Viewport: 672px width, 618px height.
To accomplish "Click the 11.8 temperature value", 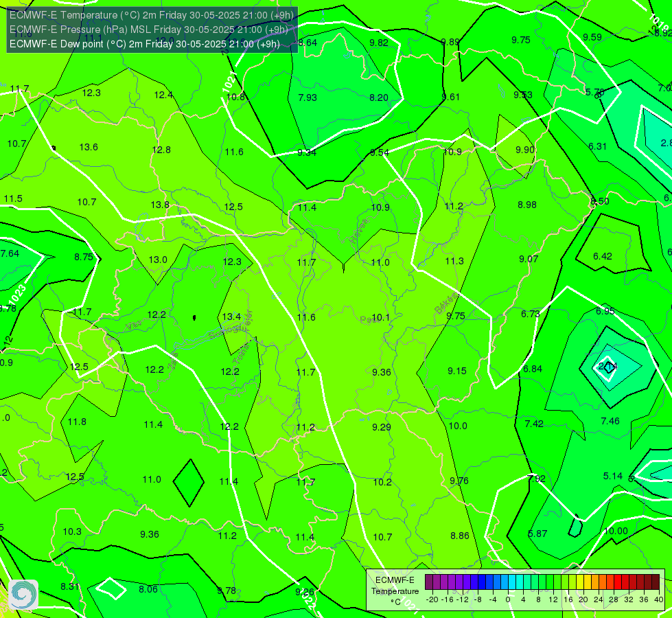I will tap(77, 422).
